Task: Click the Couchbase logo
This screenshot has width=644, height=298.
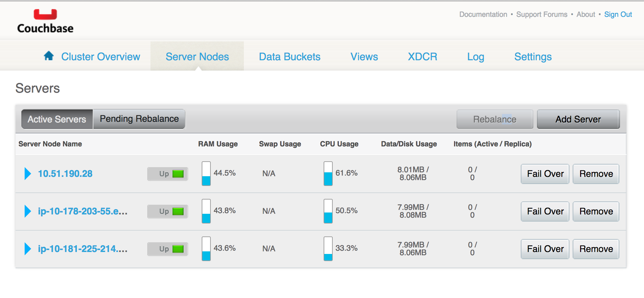Action: tap(45, 21)
